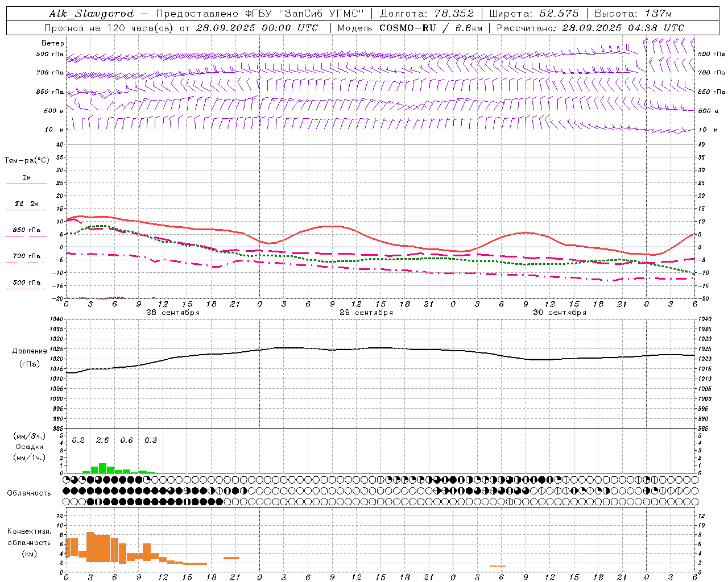Click the "Широта: 52.575" header field
This screenshot has width=728, height=582.
[534, 14]
